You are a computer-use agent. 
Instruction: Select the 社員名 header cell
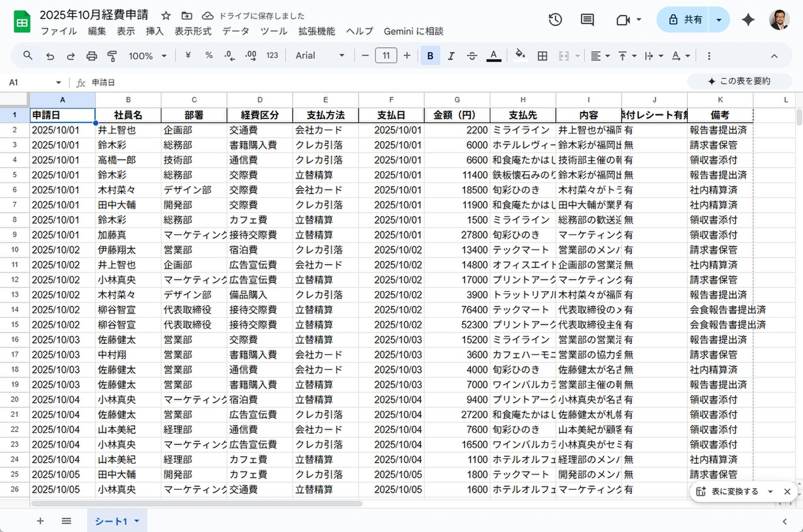(128, 114)
